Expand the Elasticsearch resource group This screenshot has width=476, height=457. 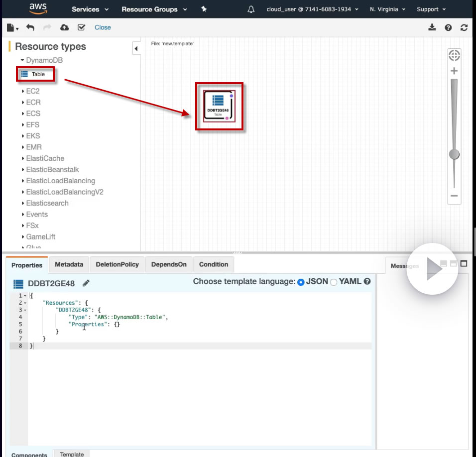click(x=23, y=203)
